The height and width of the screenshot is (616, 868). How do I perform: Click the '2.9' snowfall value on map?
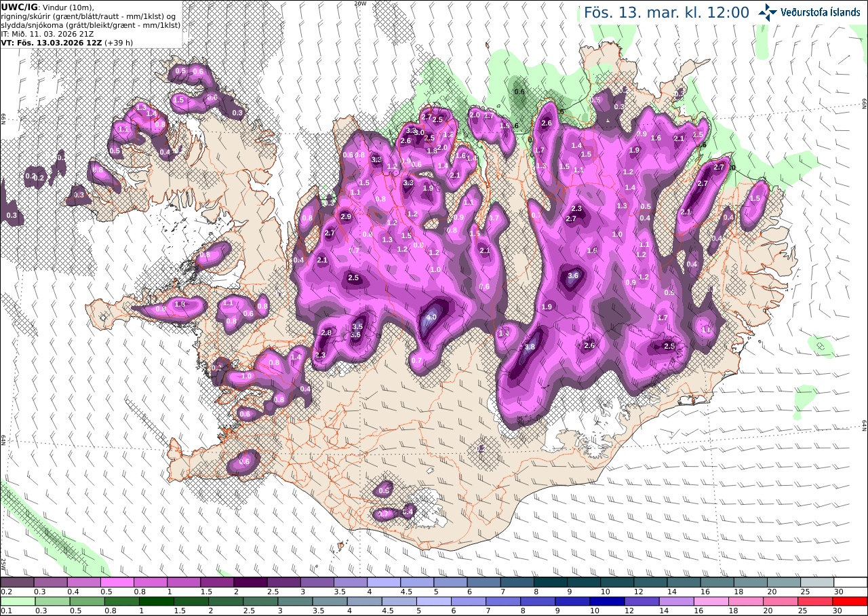click(x=346, y=216)
